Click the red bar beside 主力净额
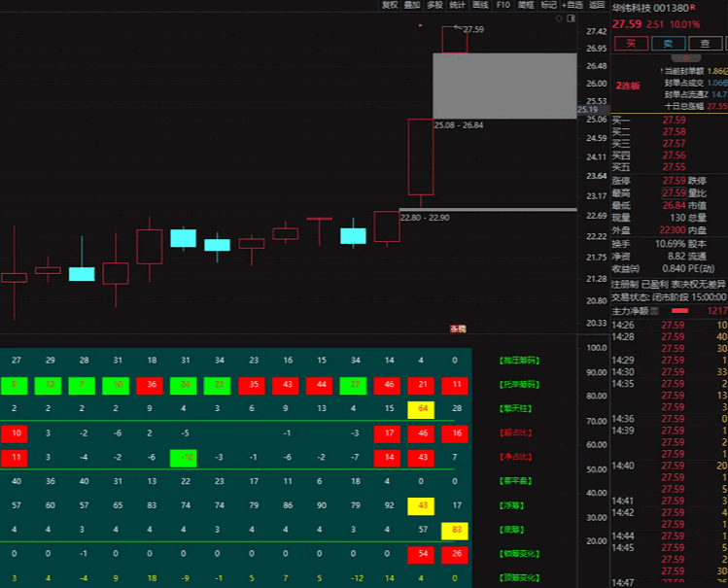This screenshot has height=588, width=728. click(679, 310)
